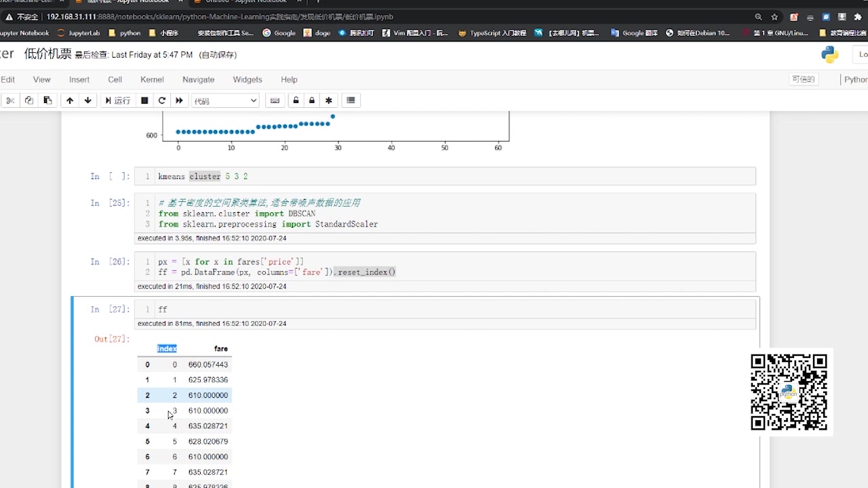Run the current cell (运行)
This screenshot has width=868, height=488.
(x=117, y=100)
